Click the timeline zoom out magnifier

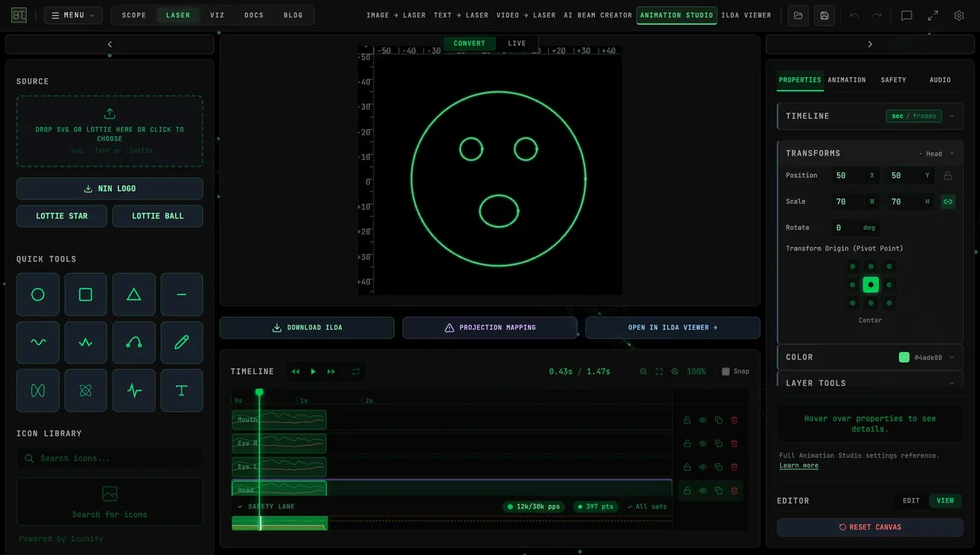tap(643, 371)
